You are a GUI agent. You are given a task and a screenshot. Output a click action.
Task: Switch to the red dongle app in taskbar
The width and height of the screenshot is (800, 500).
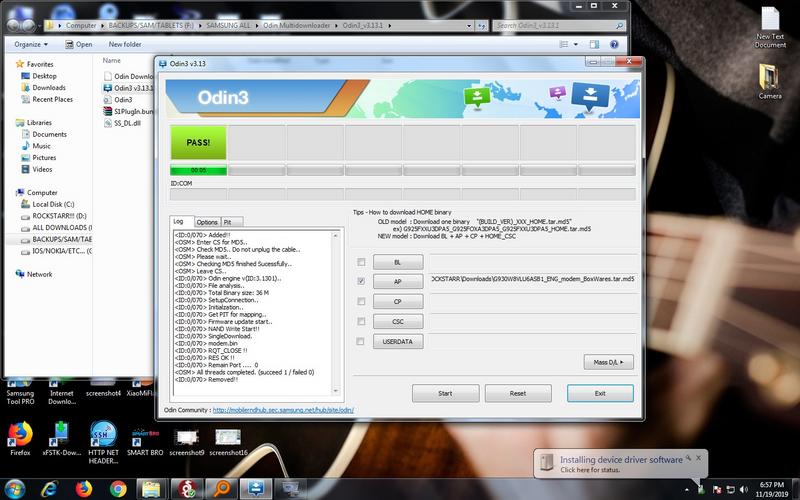click(187, 489)
